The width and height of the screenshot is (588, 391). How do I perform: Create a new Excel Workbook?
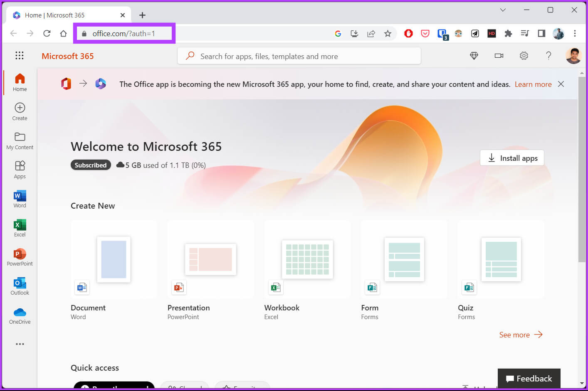[x=307, y=270]
